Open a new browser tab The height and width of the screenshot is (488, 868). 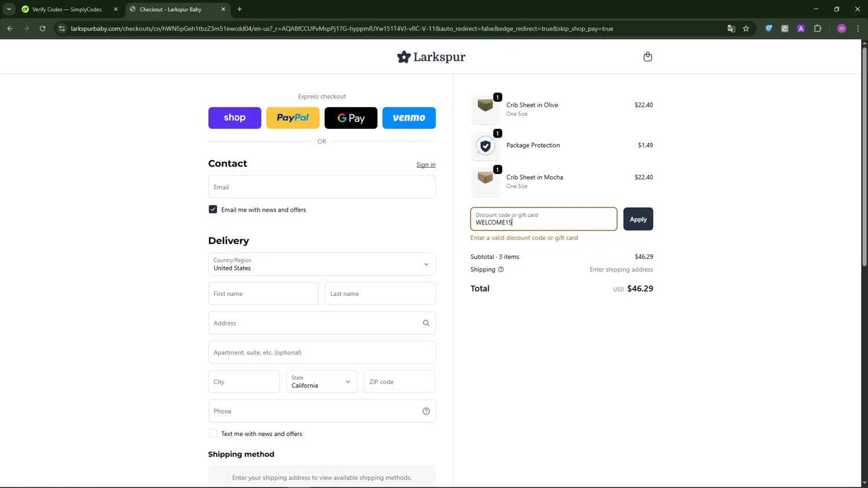pos(240,9)
